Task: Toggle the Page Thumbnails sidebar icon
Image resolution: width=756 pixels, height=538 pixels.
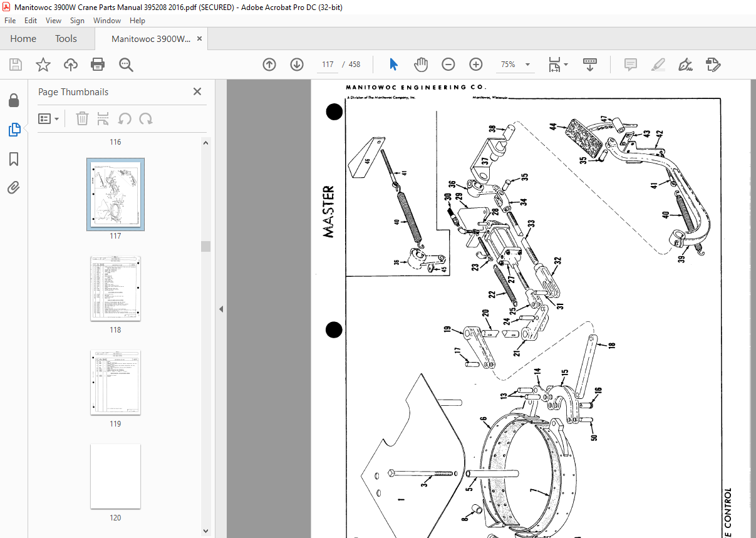Action: tap(14, 130)
